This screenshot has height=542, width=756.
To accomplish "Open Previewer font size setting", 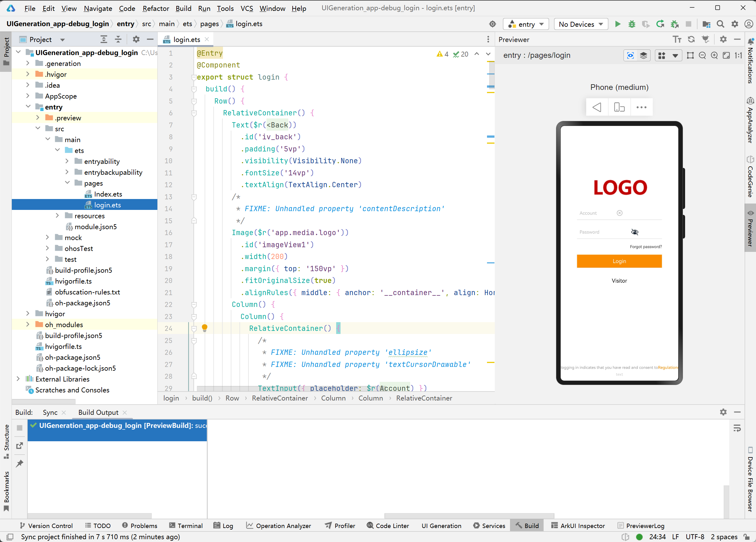I will [x=677, y=39].
